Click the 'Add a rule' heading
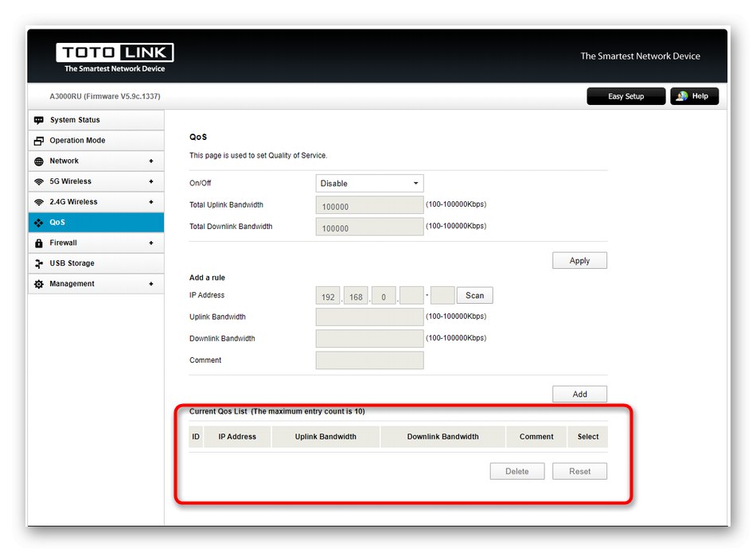756x552 pixels. click(x=208, y=278)
